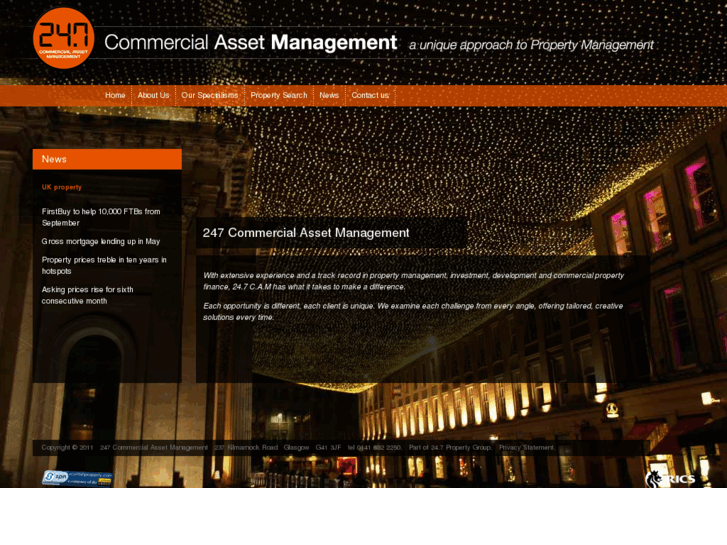
Task: Open the SPN Scottish Property badge
Action: 77,478
